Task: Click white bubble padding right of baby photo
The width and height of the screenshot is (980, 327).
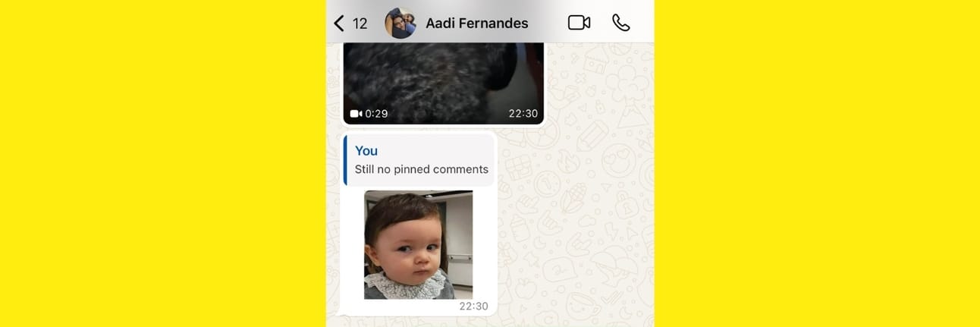Action: 485,244
